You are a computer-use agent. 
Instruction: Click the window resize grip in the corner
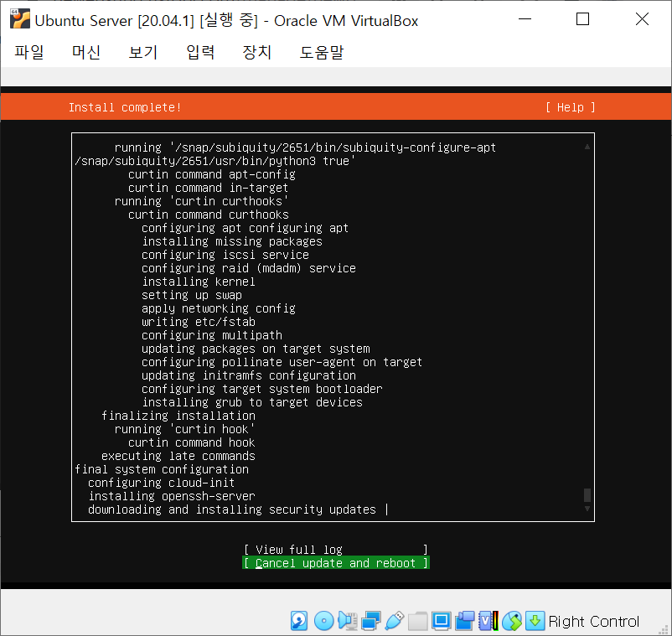[x=664, y=628]
